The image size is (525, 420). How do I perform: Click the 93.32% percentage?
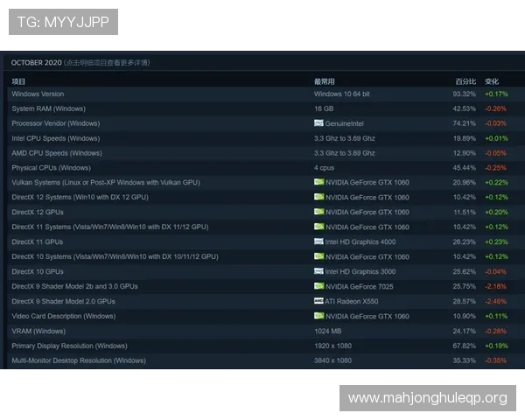pyautogui.click(x=464, y=94)
